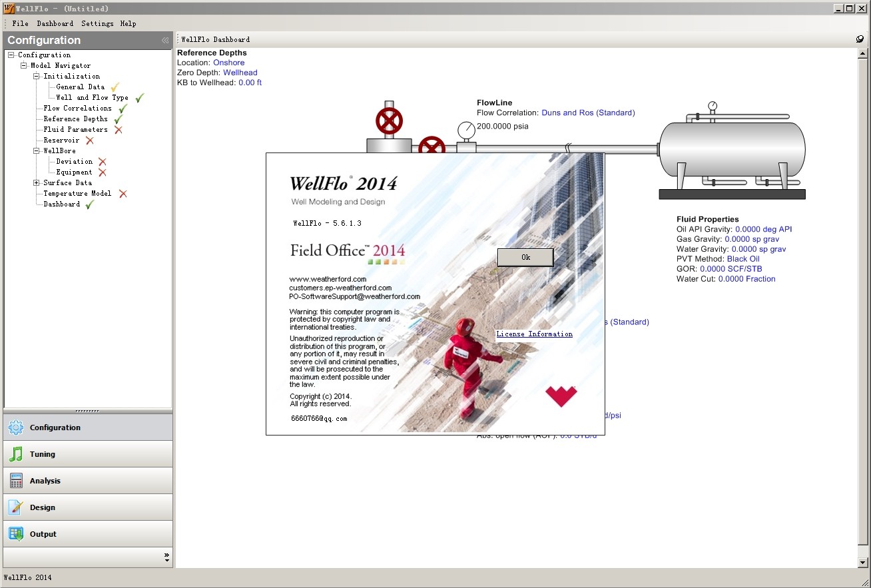The image size is (871, 588).
Task: Switch to the Output section
Action: coord(88,534)
